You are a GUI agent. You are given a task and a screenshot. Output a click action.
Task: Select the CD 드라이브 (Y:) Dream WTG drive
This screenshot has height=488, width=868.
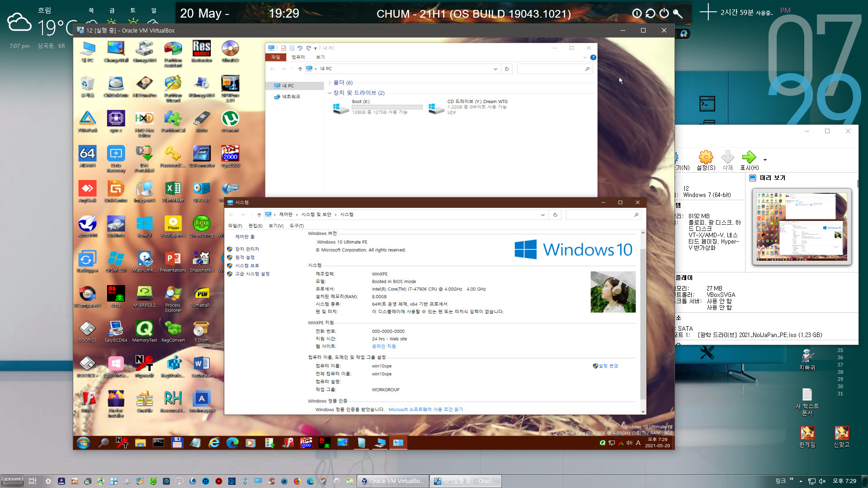468,107
